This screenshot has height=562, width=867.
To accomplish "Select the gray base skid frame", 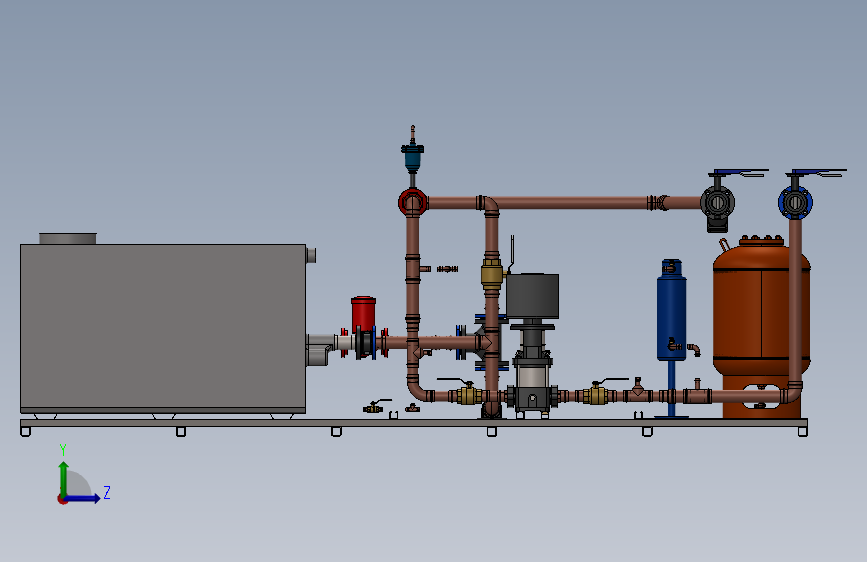I will click(x=414, y=424).
